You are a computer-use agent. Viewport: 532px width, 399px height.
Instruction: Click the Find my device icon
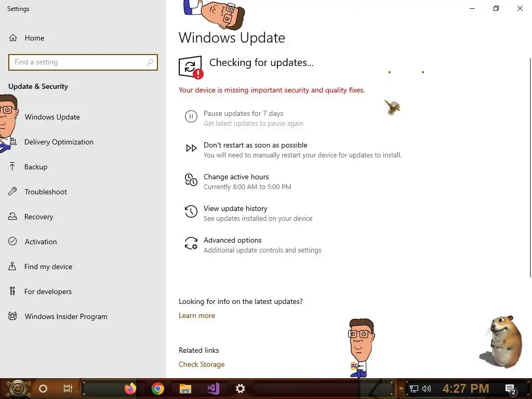pyautogui.click(x=12, y=267)
